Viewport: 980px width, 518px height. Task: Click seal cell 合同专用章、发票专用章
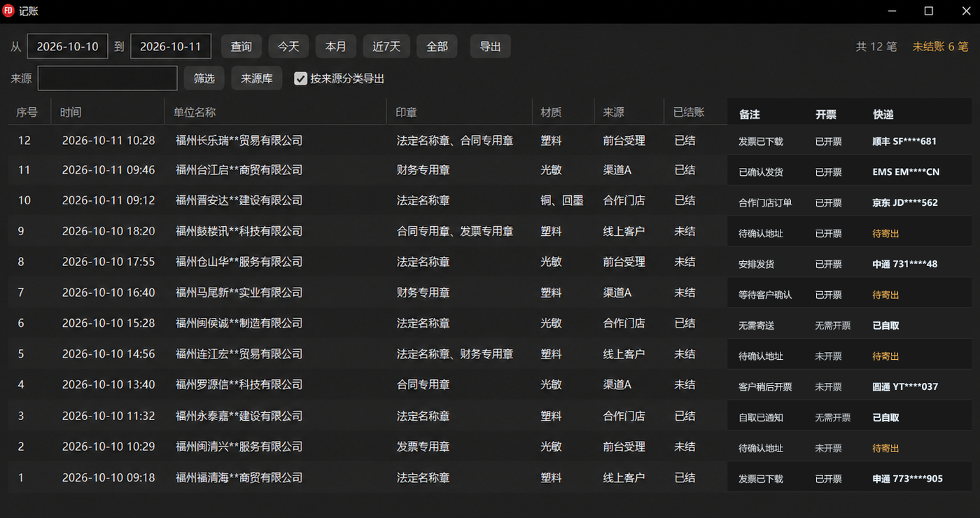pyautogui.click(x=455, y=231)
